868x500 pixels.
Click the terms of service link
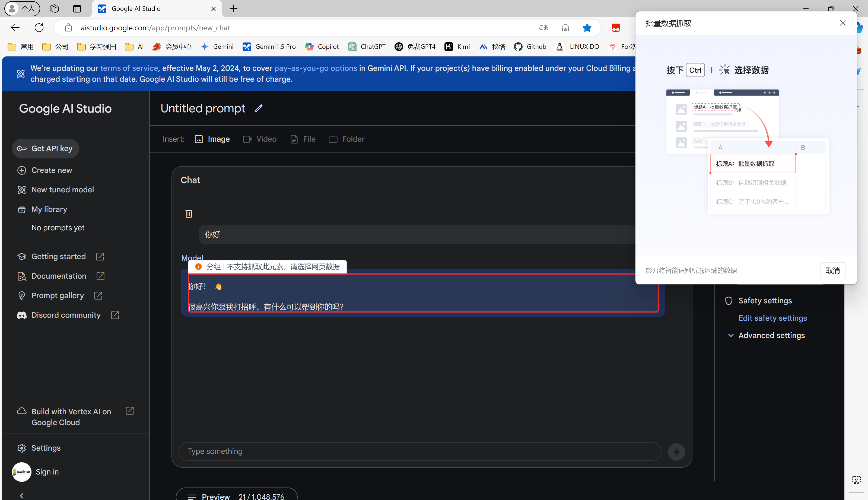pos(129,68)
